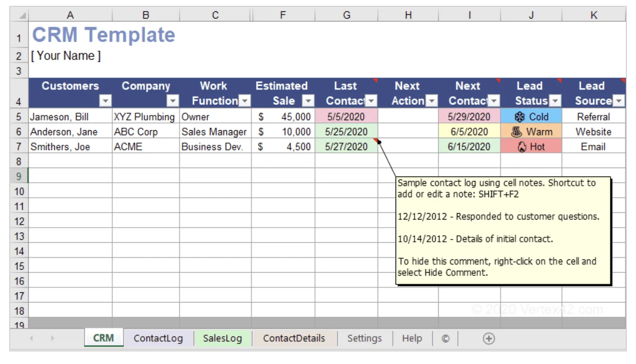Open the Work Function filter dropdown
The width and height of the screenshot is (636, 364).
[x=245, y=101]
